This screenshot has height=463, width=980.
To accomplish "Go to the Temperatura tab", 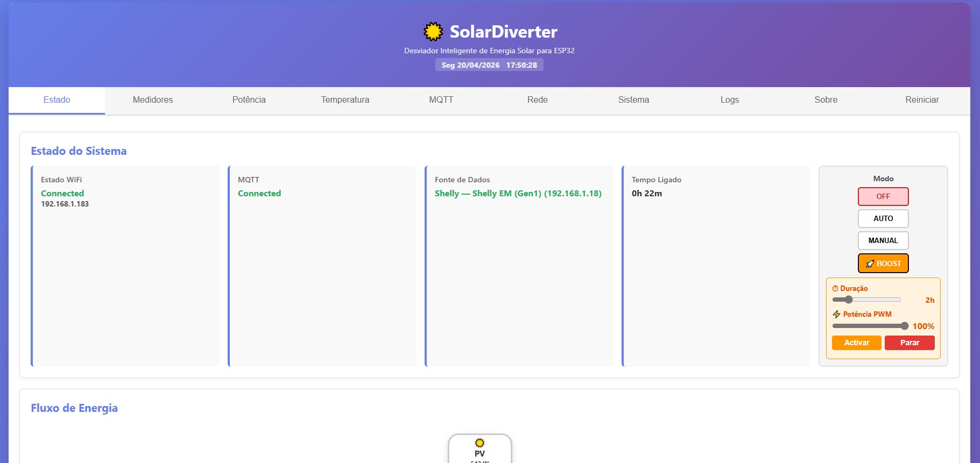I will point(345,100).
